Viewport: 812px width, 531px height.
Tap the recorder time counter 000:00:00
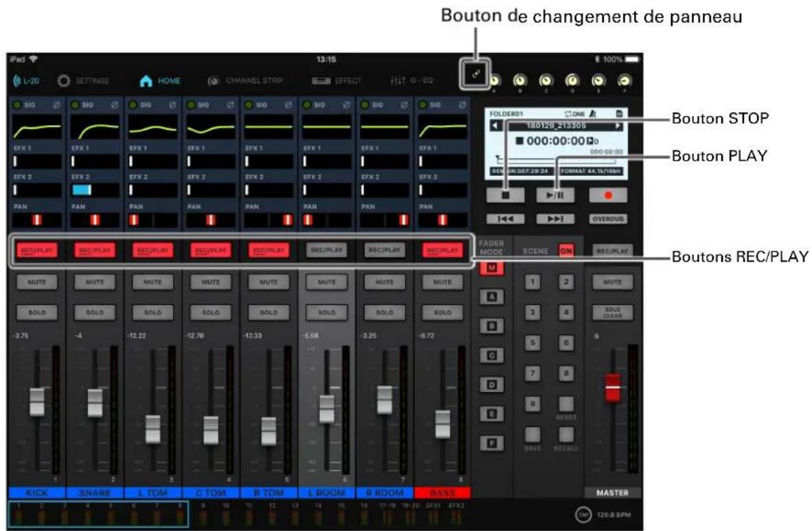tap(555, 141)
